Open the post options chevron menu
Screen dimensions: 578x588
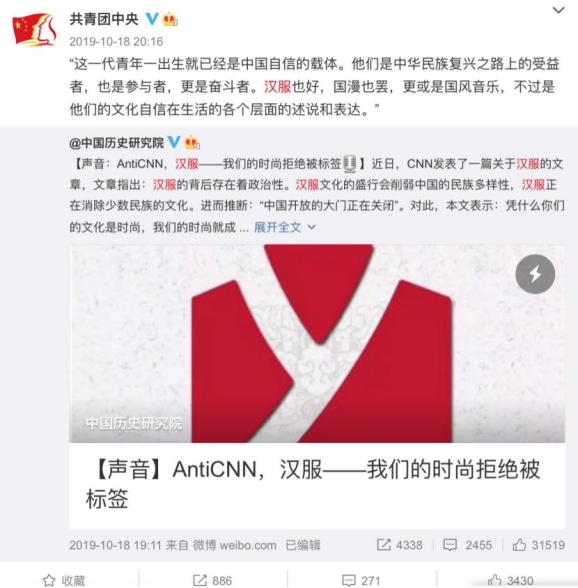pos(559,10)
